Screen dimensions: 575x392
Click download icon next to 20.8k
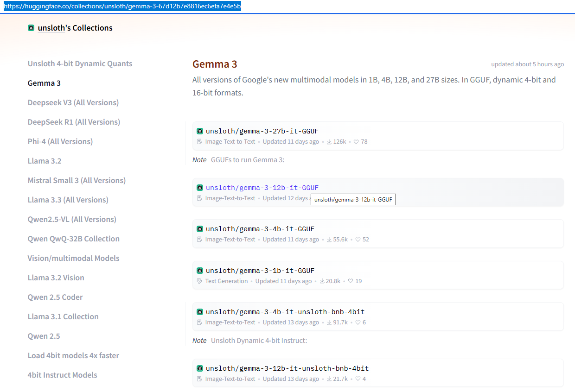[322, 281]
